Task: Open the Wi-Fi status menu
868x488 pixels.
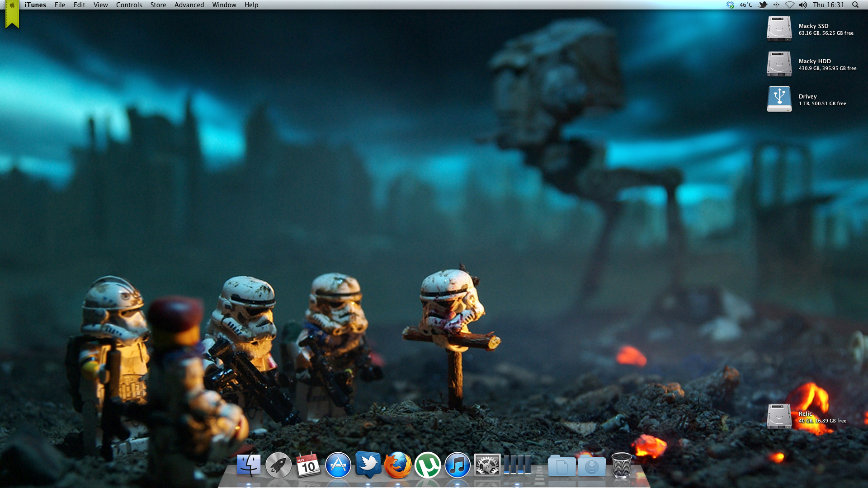Action: 789,5
